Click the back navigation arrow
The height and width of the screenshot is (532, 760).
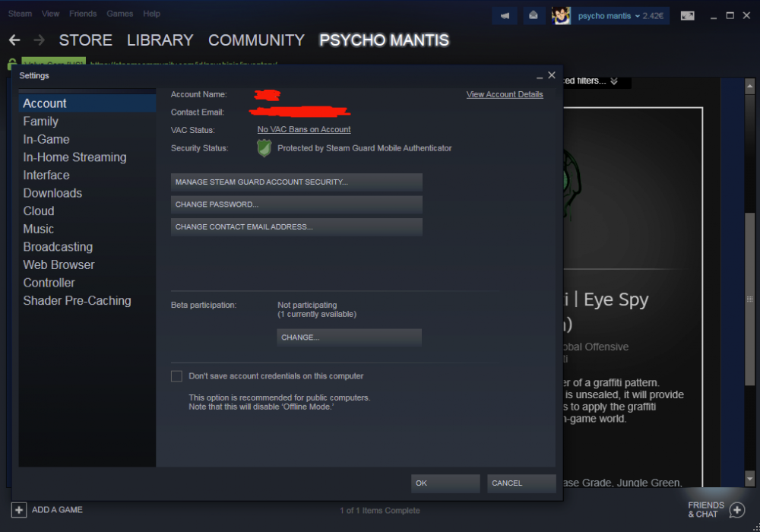click(14, 40)
